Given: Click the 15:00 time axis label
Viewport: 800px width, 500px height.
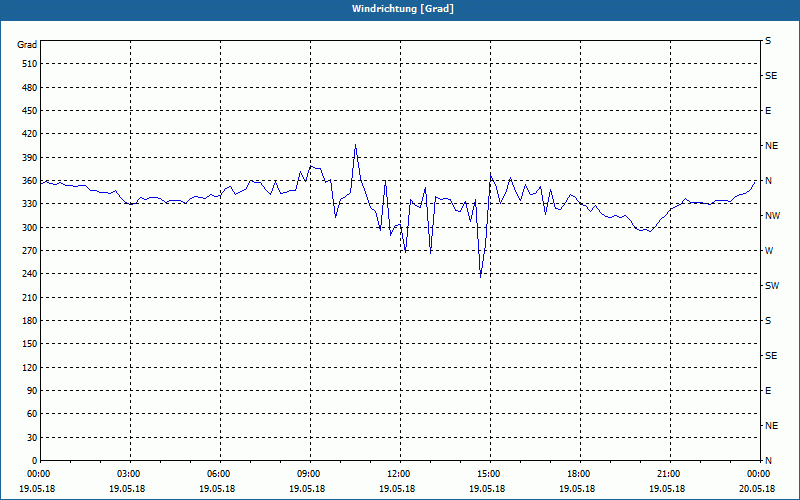Looking at the screenshot, I should tap(490, 474).
